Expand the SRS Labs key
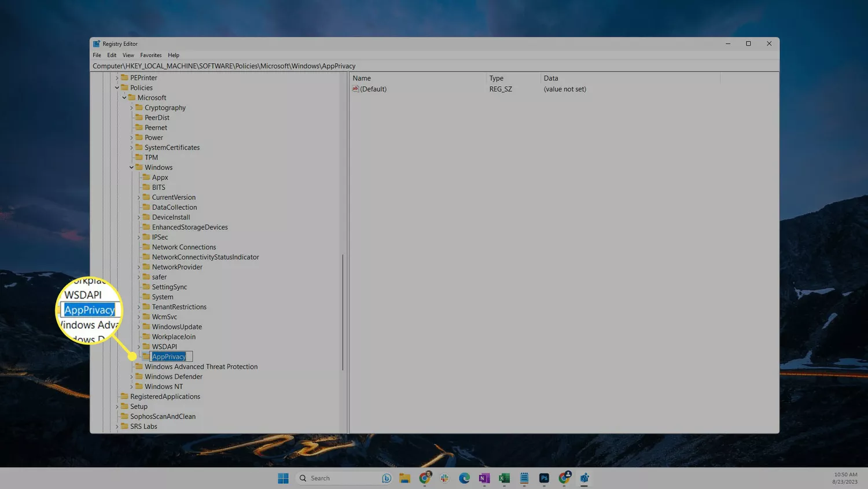Image resolution: width=868 pixels, height=489 pixels. coord(117,427)
